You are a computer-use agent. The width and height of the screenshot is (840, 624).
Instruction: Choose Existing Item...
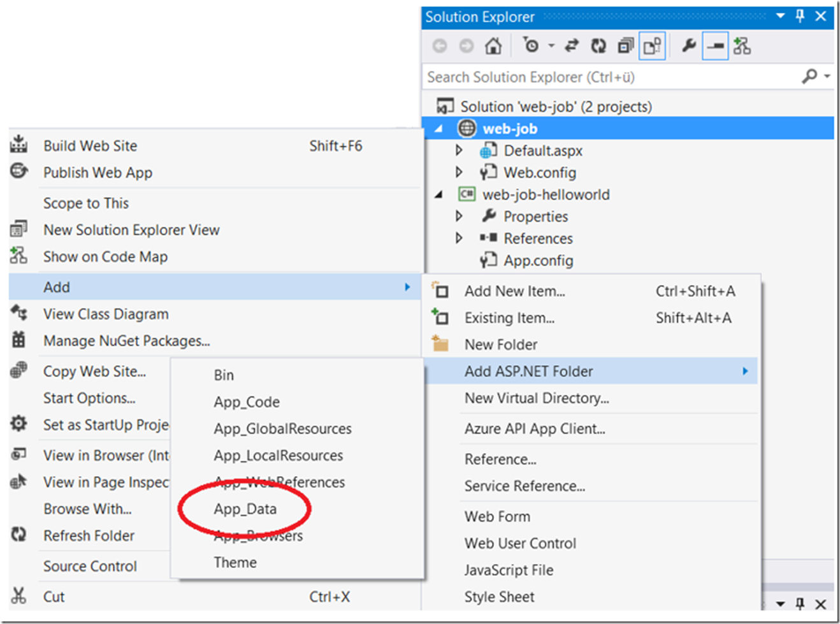(591, 318)
